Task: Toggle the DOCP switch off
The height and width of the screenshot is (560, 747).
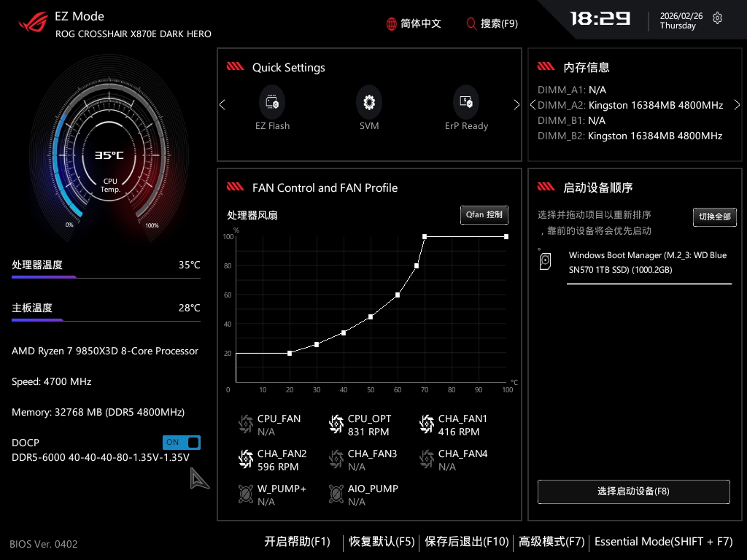Action: tap(182, 443)
